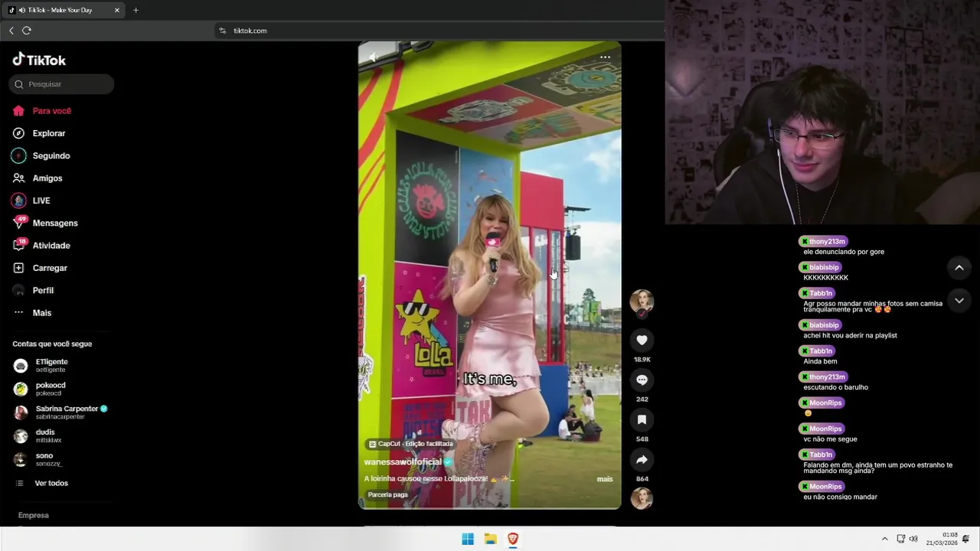Open the sound disc thumbnail below share
The width and height of the screenshot is (980, 551).
[x=642, y=498]
